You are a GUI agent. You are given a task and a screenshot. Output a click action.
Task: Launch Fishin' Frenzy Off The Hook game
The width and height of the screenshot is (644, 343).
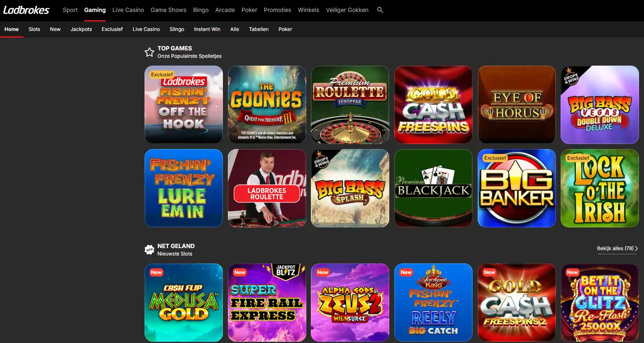184,105
